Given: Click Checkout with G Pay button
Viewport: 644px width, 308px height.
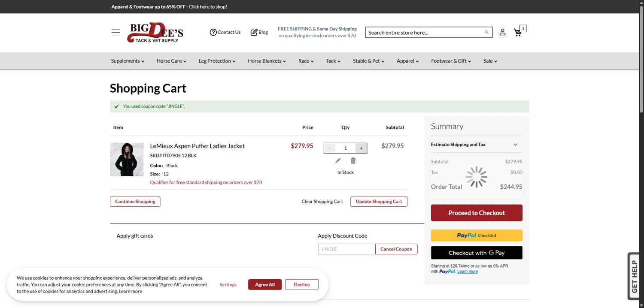Looking at the screenshot, I should click(x=477, y=253).
